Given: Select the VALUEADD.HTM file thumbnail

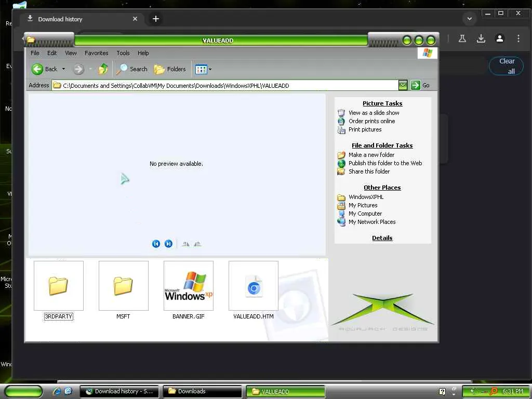Looking at the screenshot, I should 254,286.
